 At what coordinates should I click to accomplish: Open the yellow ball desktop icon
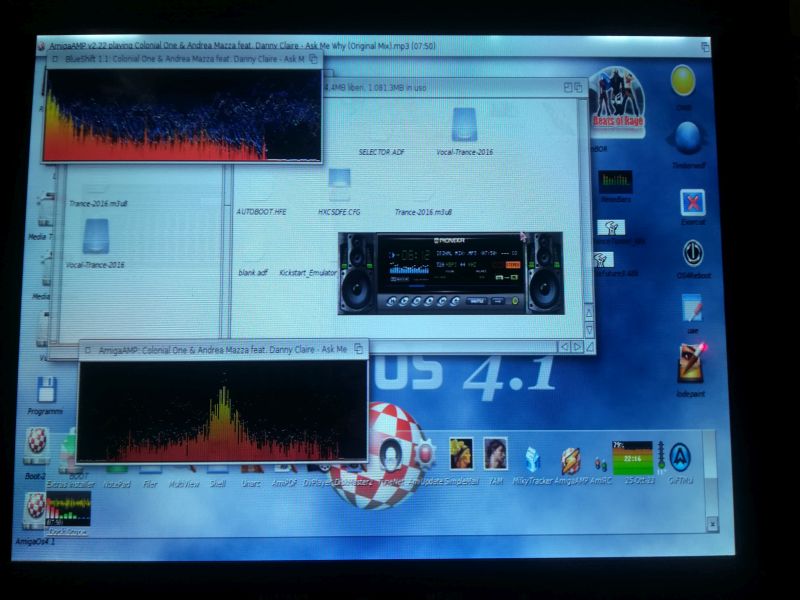coord(683,81)
